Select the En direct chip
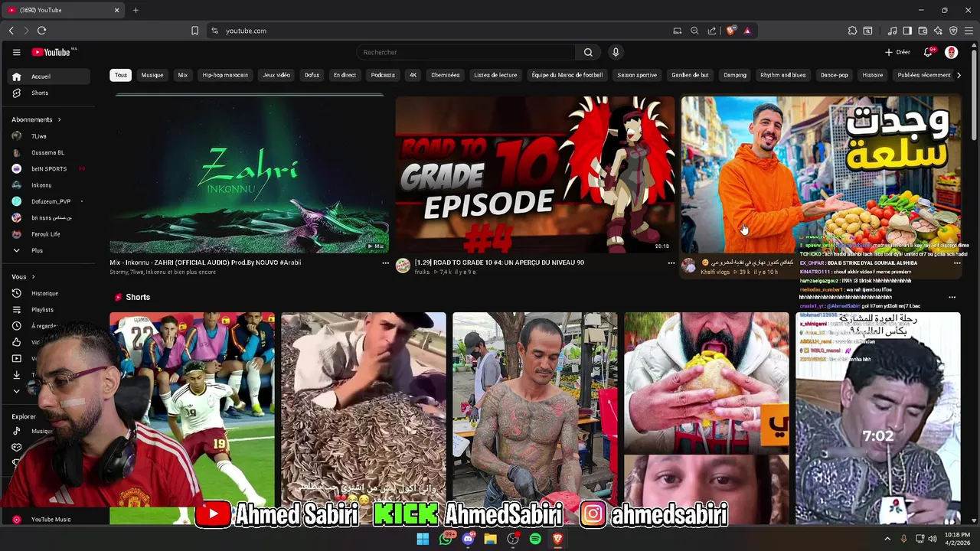The height and width of the screenshot is (551, 980). coord(345,75)
